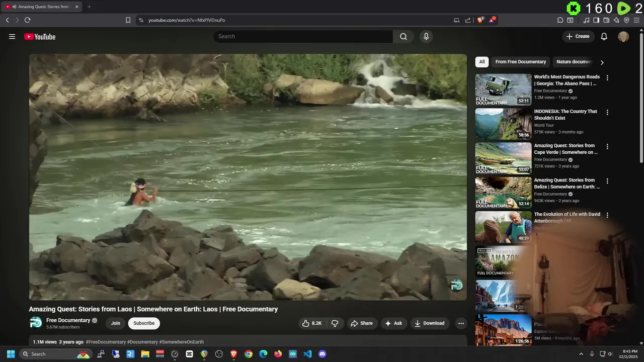Viewport: 644px width, 362px height.
Task: Open options for INDONESIA video
Action: (x=607, y=113)
